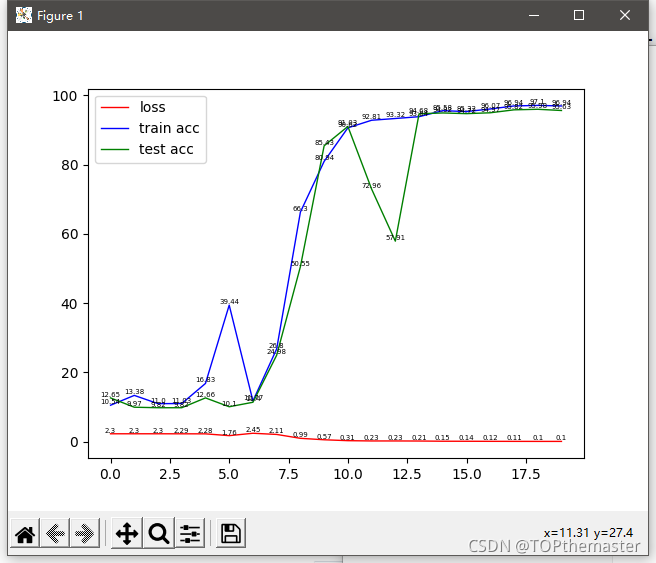
Task: Click the red loss line sample in the legend
Action: click(115, 107)
